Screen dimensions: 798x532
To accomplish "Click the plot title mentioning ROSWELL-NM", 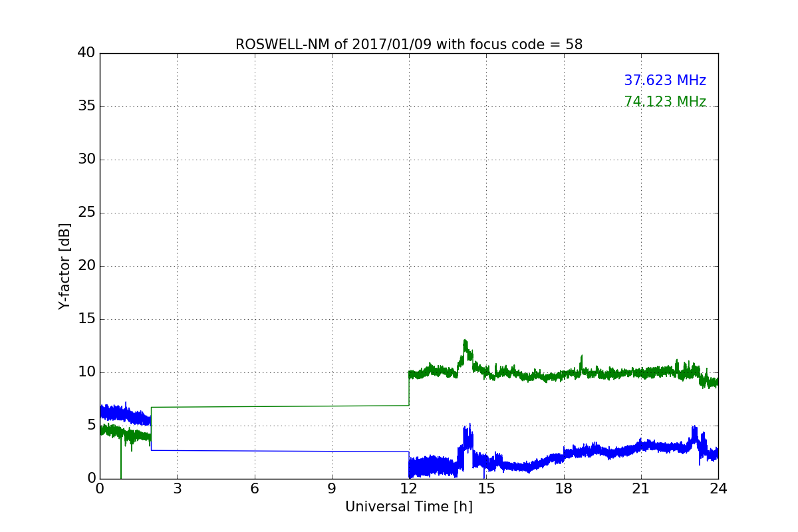I will (x=409, y=45).
